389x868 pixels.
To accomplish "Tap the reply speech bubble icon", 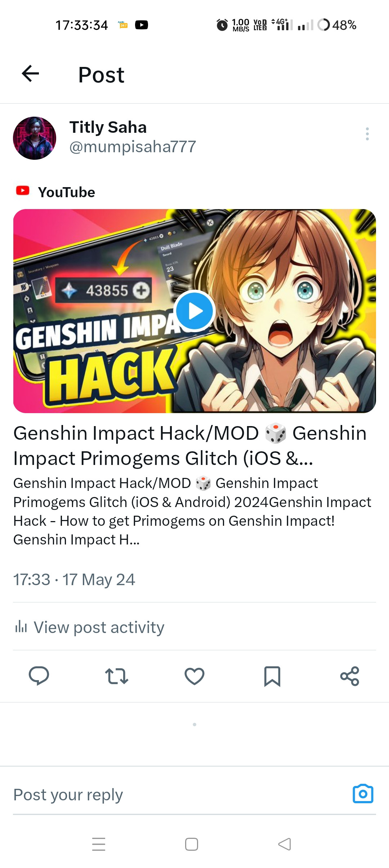I will pos(39,675).
